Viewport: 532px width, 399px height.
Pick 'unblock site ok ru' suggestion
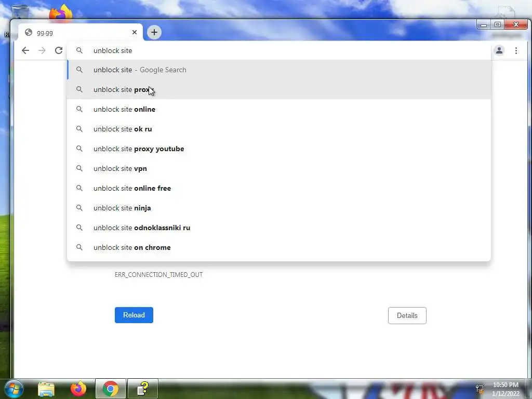(x=279, y=129)
